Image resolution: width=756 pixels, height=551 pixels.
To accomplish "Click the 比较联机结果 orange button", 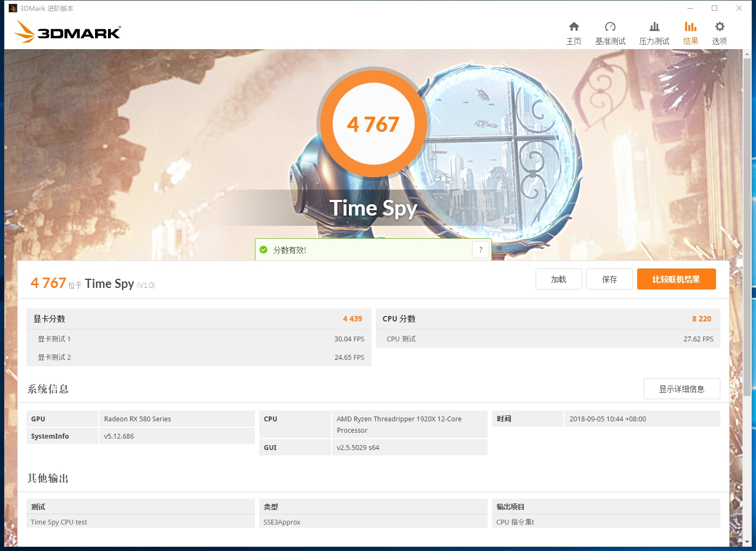I will point(676,279).
